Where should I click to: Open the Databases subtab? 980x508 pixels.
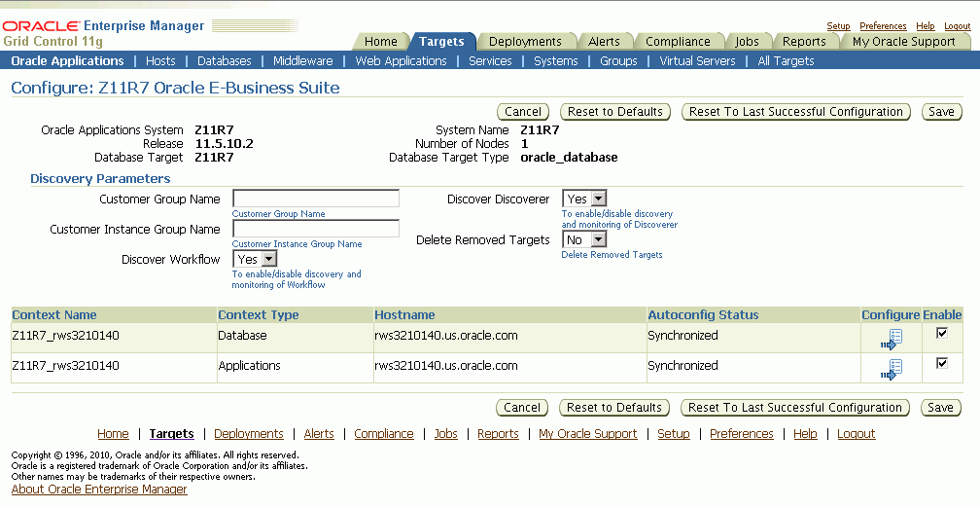coord(224,60)
